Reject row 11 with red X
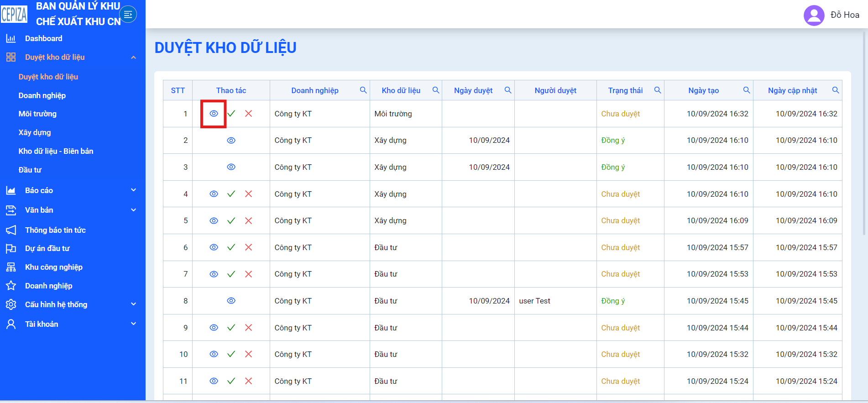The width and height of the screenshot is (868, 403). click(x=249, y=381)
